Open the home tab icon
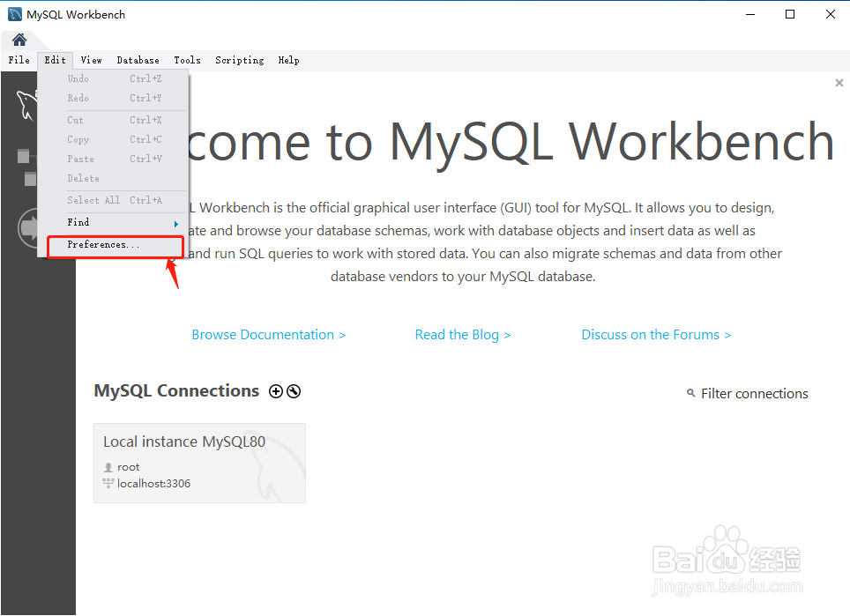The image size is (850, 616). [19, 40]
